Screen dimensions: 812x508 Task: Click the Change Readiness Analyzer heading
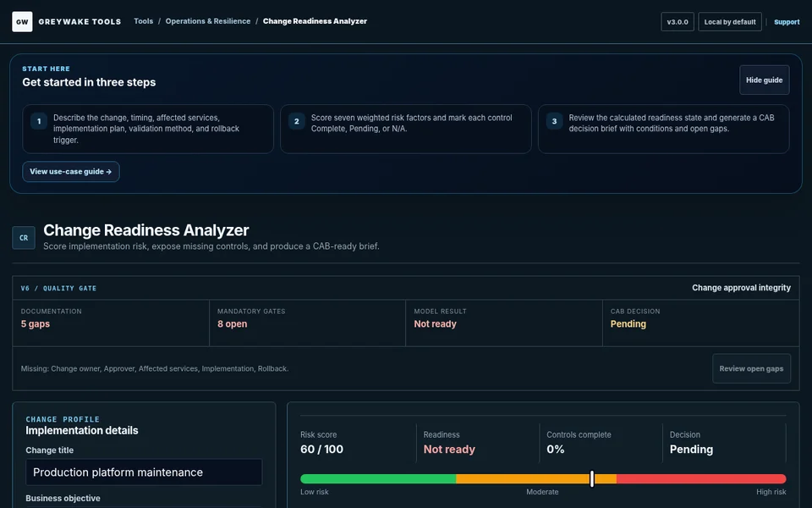tap(146, 230)
